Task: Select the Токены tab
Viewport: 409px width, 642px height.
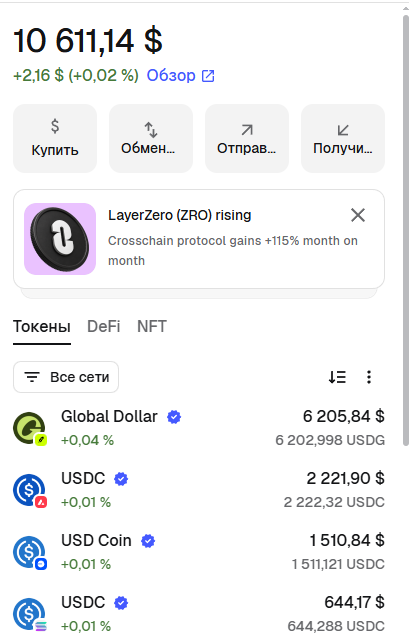Action: tap(42, 327)
